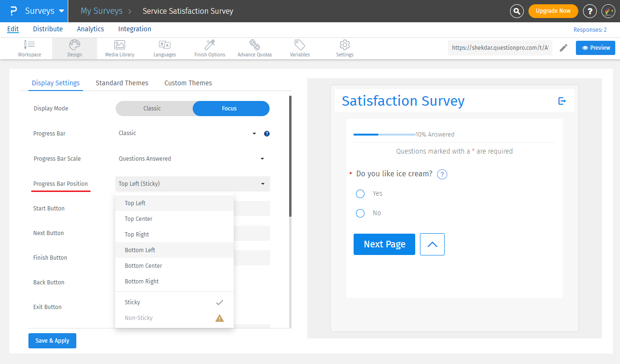The width and height of the screenshot is (620, 364).
Task: Click the pencil icon to edit survey URL
Action: click(564, 47)
